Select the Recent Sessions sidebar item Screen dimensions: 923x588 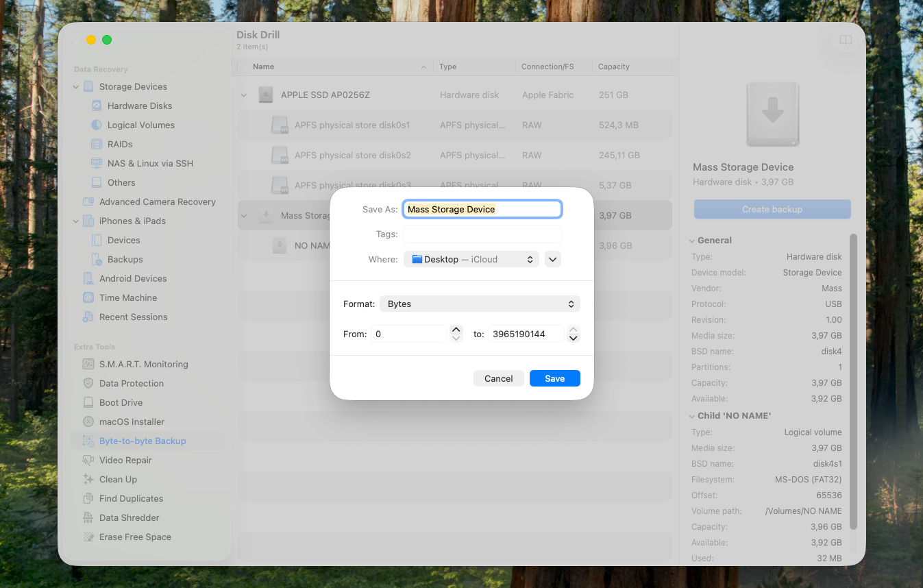(x=147, y=317)
